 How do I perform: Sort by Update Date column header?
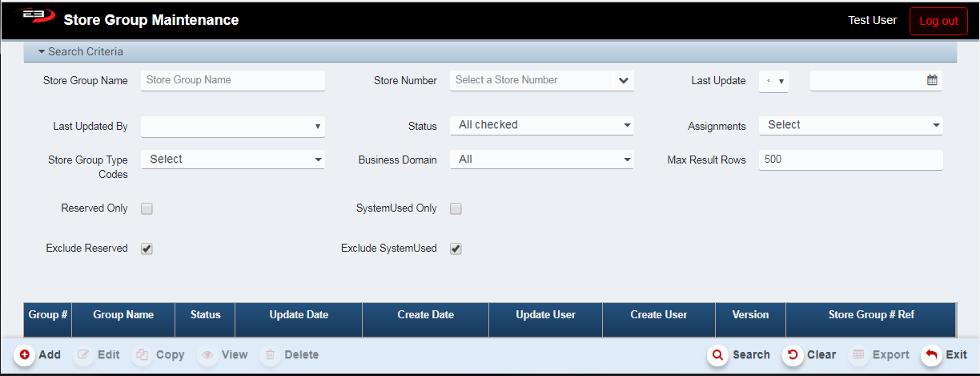tap(299, 315)
